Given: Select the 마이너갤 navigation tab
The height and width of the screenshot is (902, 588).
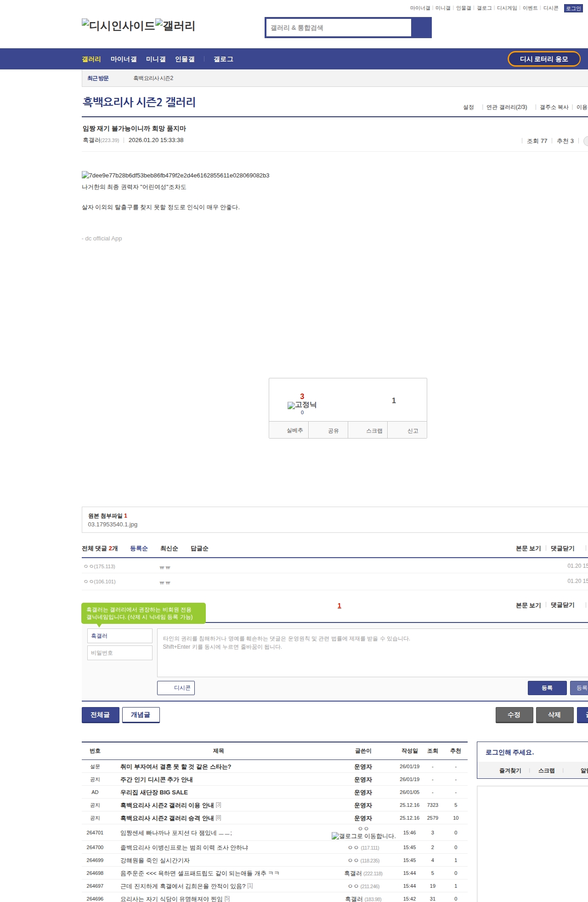Looking at the screenshot, I should (124, 59).
